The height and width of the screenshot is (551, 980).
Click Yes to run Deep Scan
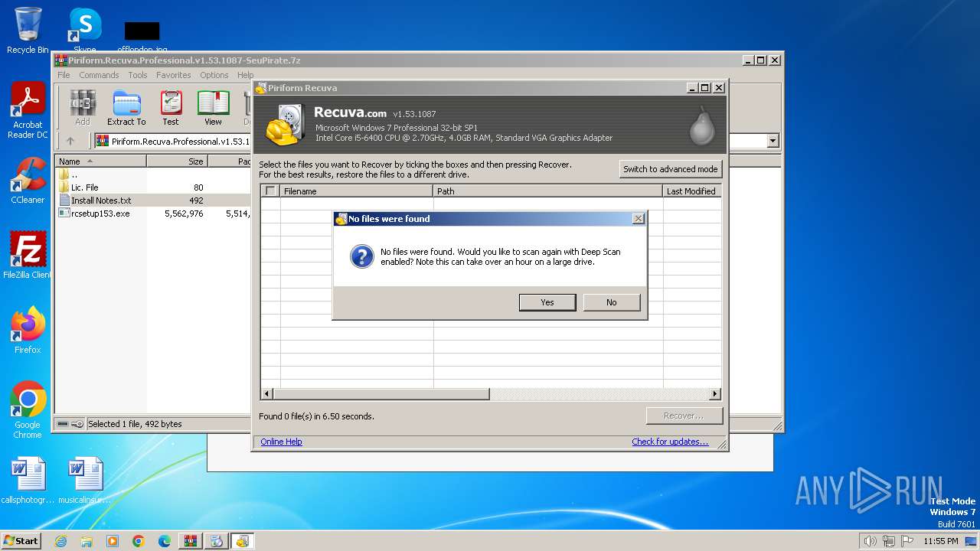click(547, 302)
